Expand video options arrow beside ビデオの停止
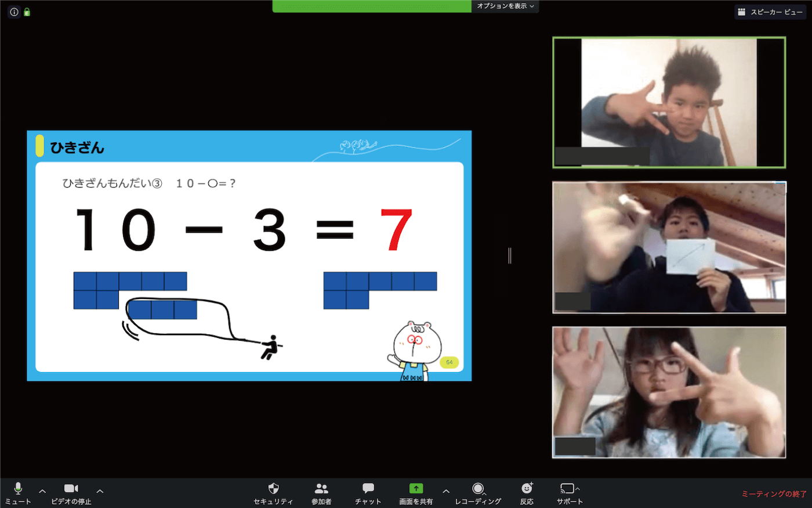The width and height of the screenshot is (812, 508). point(100,491)
